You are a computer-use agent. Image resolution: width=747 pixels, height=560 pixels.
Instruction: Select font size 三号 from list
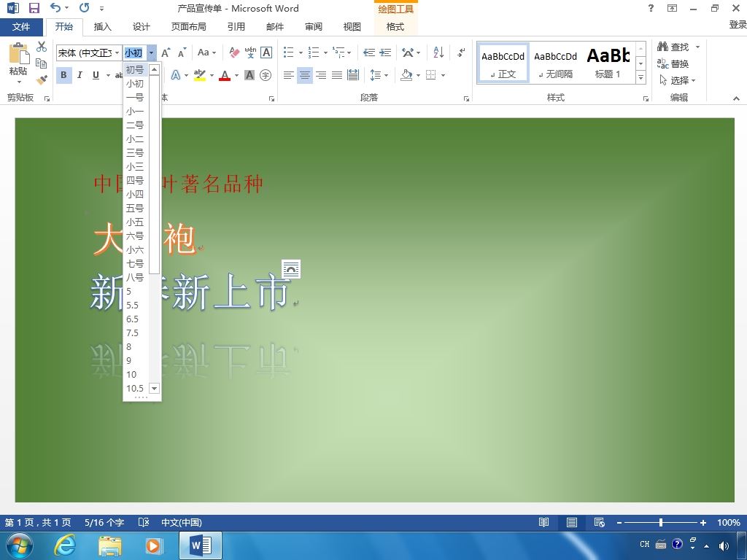click(135, 152)
